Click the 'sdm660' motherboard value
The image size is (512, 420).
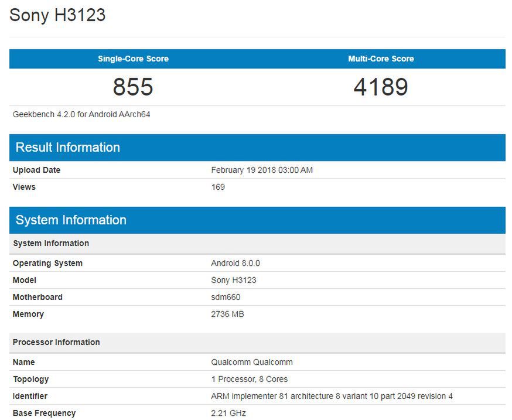point(226,297)
